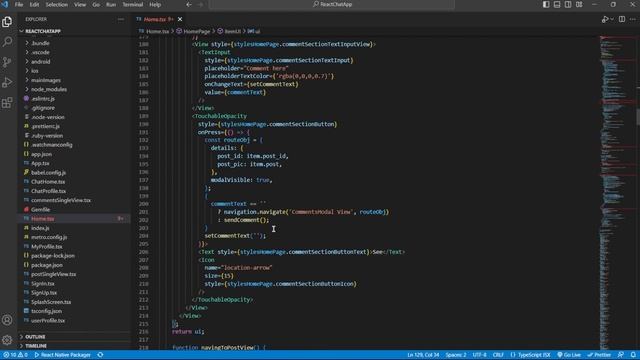Open the notifications bell icon

point(633,355)
